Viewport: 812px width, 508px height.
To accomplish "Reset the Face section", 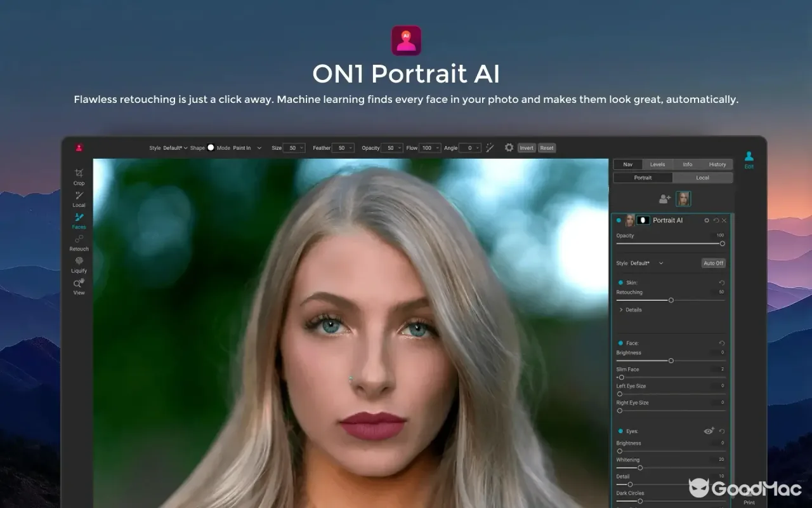I will [722, 343].
